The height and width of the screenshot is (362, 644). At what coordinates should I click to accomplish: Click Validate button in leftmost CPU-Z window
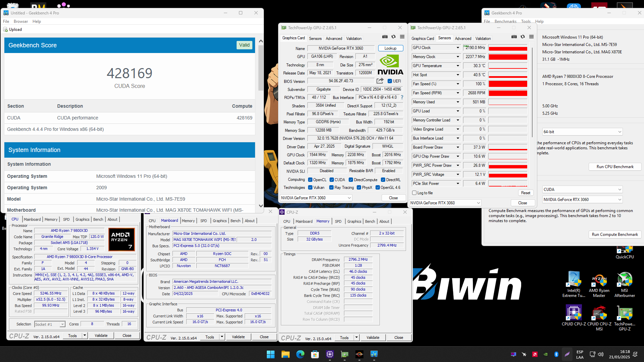click(101, 335)
